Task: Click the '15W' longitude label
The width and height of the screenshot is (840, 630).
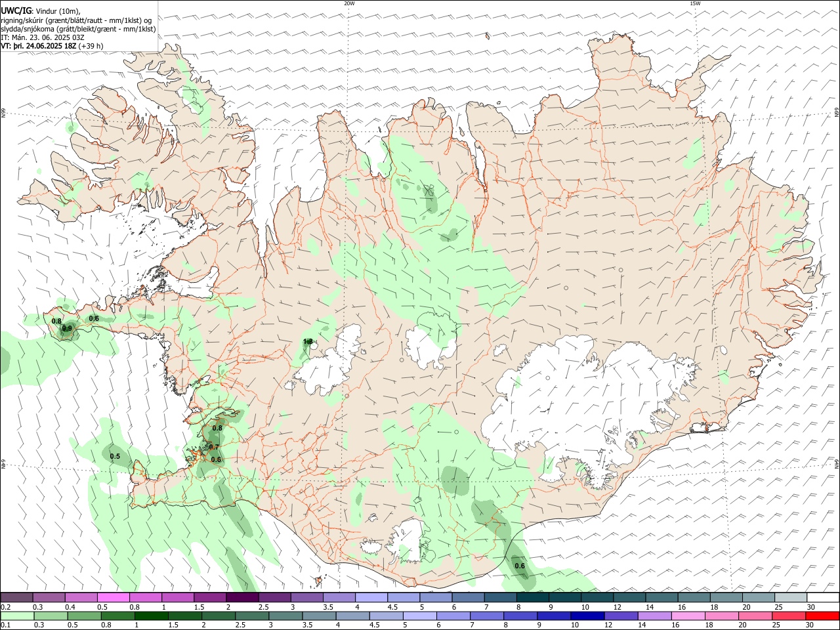Action: click(695, 3)
